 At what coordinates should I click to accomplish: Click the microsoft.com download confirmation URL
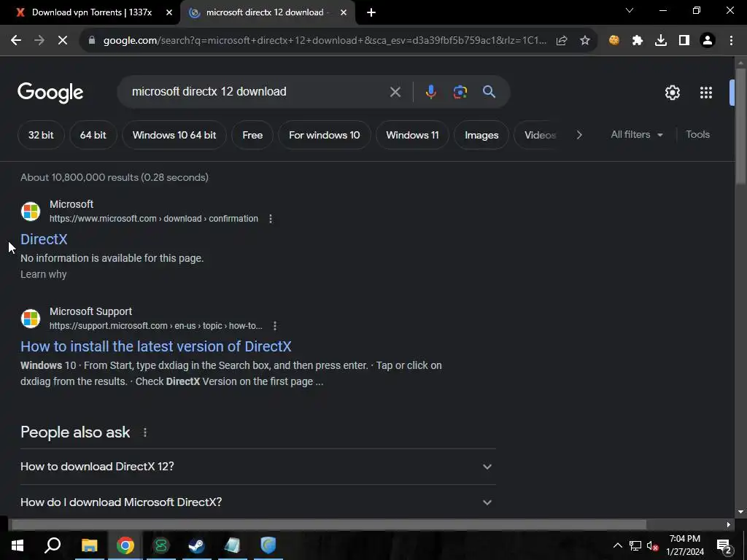pos(154,219)
